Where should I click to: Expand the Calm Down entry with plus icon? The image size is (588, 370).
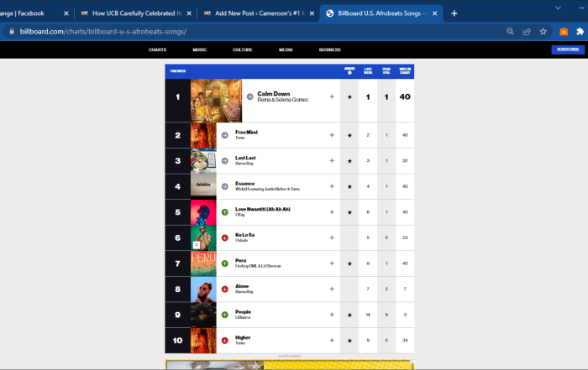tap(332, 97)
